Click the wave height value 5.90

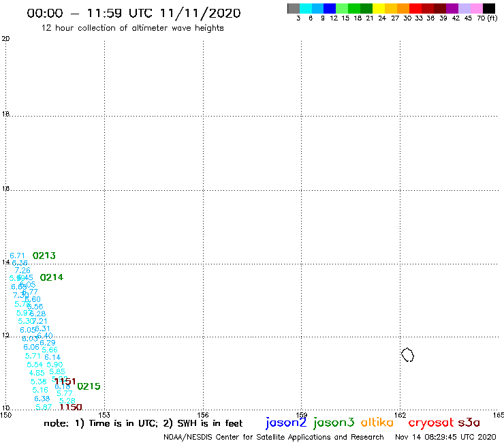tap(54, 365)
